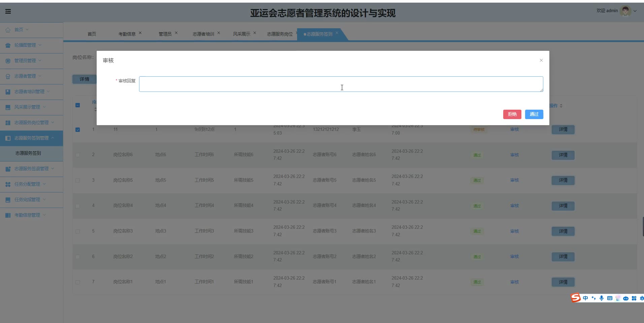Uncheck the row 1 checkbox
The width and height of the screenshot is (644, 323).
[78, 130]
